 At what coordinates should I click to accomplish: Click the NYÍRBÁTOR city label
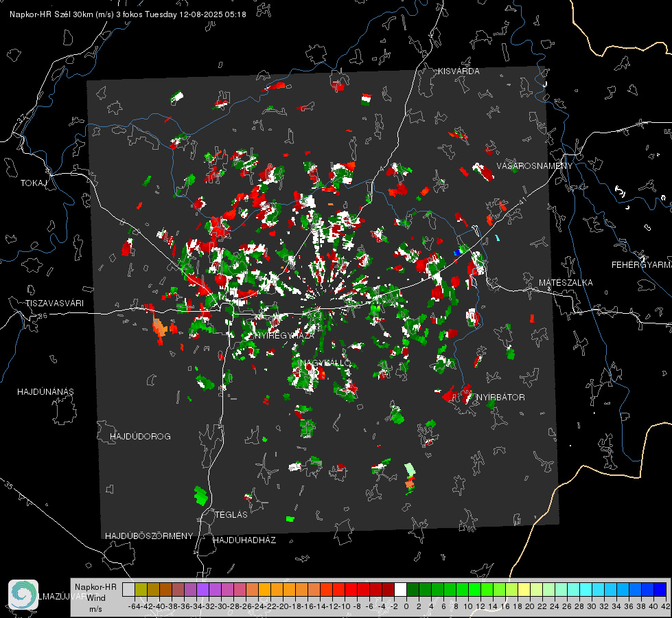click(x=500, y=398)
